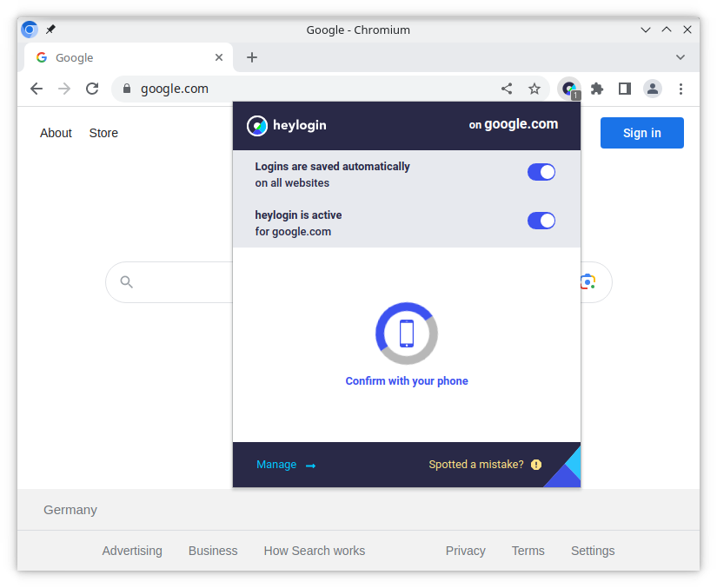This screenshot has width=717, height=588.
Task: Open the profile avatar icon
Action: pyautogui.click(x=653, y=89)
